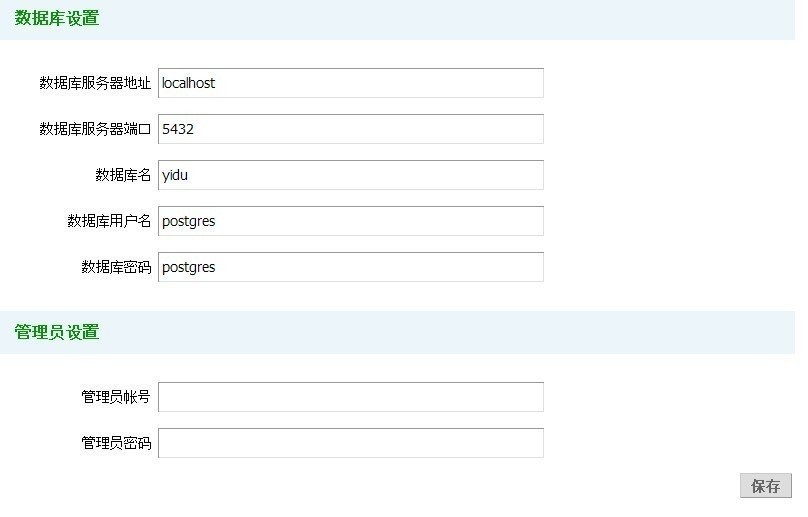Click the 数据库服务器地址 label text
Viewport: 808px width, 517px height.
tap(95, 83)
